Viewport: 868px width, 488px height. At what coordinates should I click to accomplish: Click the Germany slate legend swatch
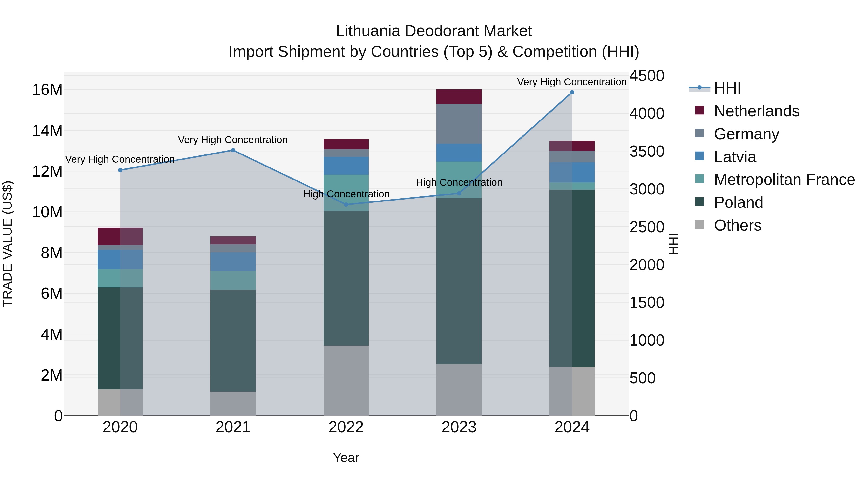point(699,133)
